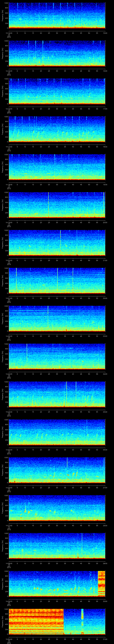Click the 14:15:00 start time label
This screenshot has height=644, width=114.
[9, 71]
